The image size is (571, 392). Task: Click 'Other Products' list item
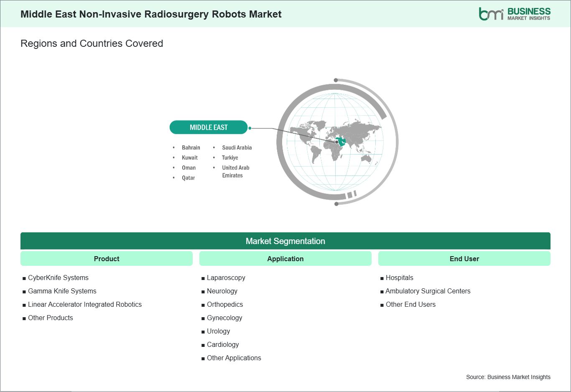click(51, 318)
